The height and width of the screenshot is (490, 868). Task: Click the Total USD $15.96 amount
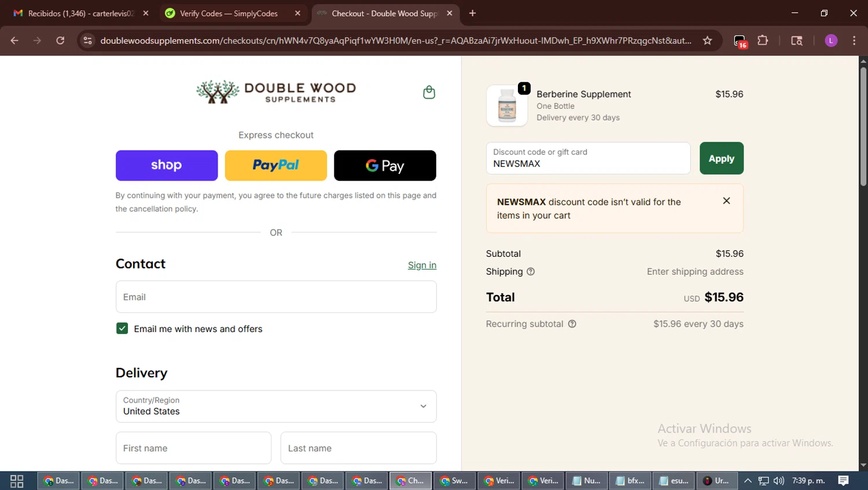click(724, 297)
